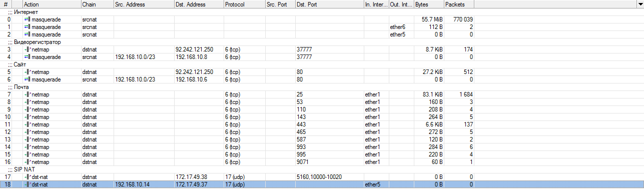Click netmap icon in rule 13 (port 587)

click(28, 139)
